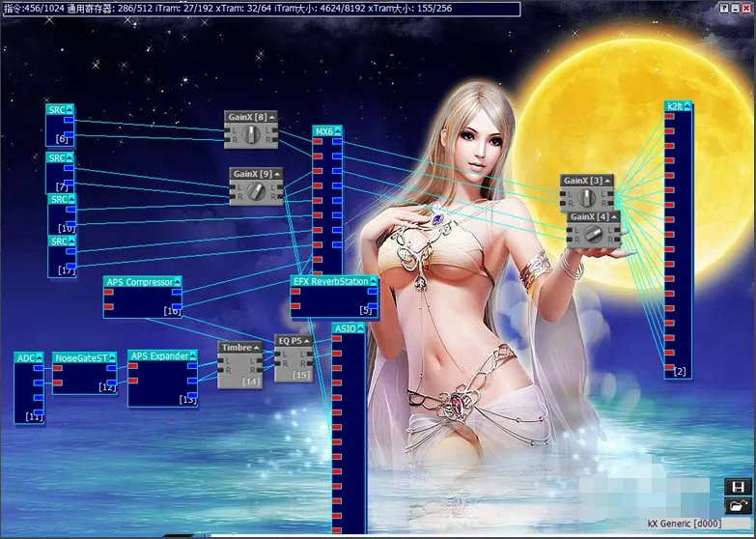This screenshot has width=756, height=539.
Task: Expand the EQ P5 module arrow
Action: point(307,341)
